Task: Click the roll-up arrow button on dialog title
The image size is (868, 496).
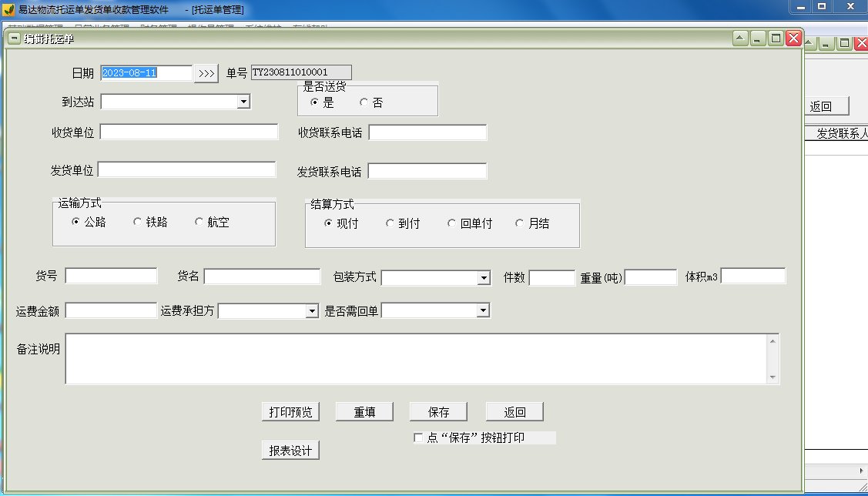Action: [740, 39]
